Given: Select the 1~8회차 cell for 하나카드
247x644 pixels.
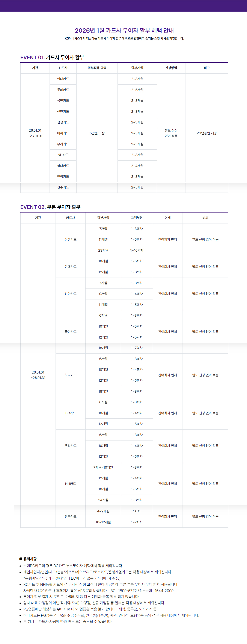Looking at the screenshot, I should coord(137,391).
